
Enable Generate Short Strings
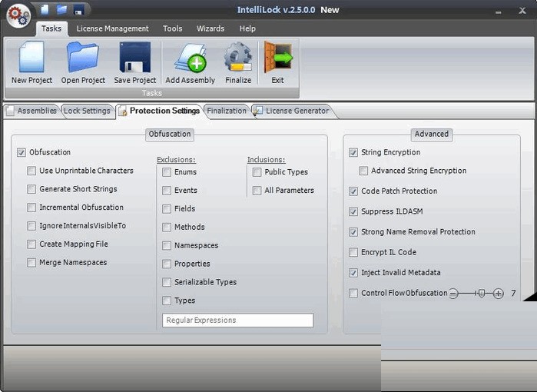(x=31, y=189)
